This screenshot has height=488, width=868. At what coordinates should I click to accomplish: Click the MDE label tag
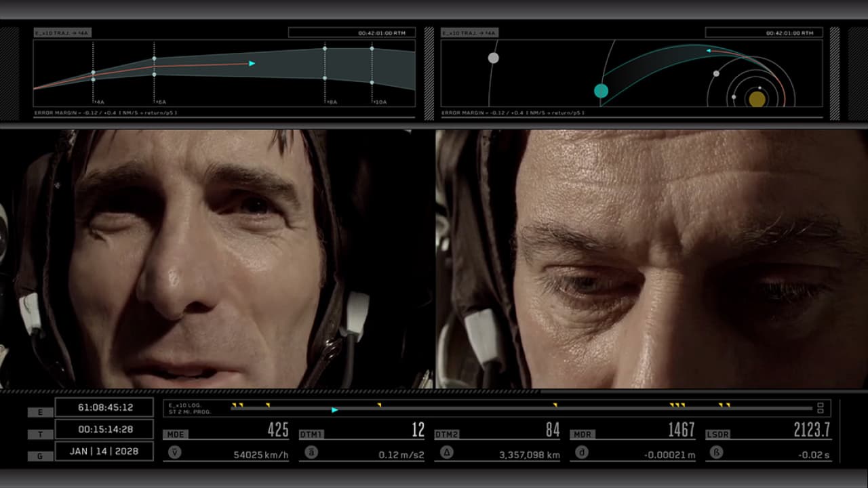pyautogui.click(x=176, y=434)
